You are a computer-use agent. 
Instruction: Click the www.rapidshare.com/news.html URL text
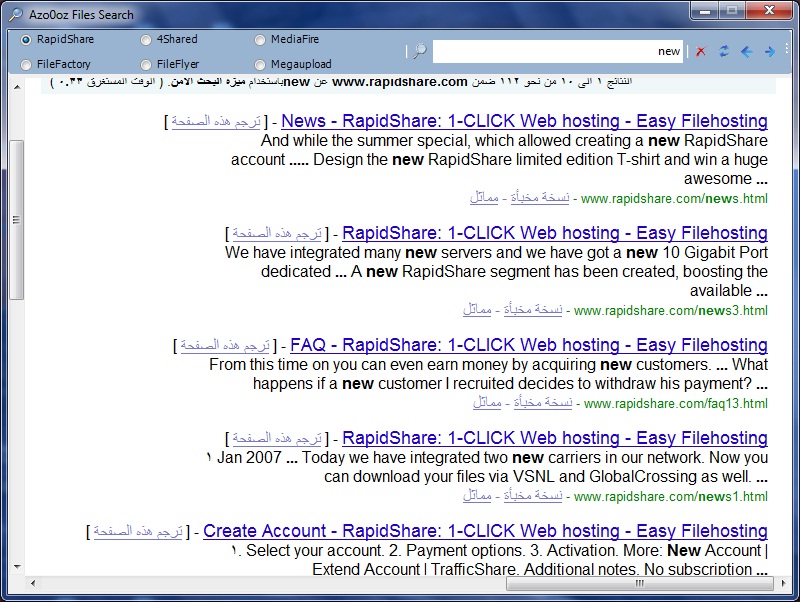tap(674, 198)
